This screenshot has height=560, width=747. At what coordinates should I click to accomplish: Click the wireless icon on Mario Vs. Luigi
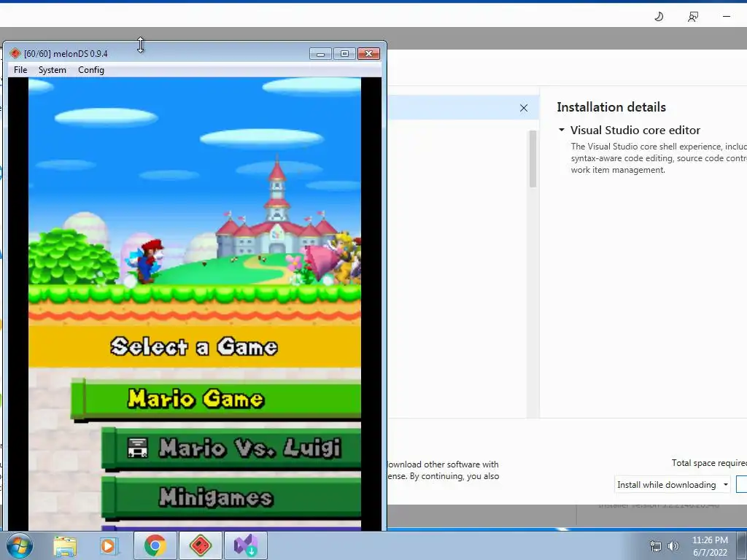tap(137, 448)
